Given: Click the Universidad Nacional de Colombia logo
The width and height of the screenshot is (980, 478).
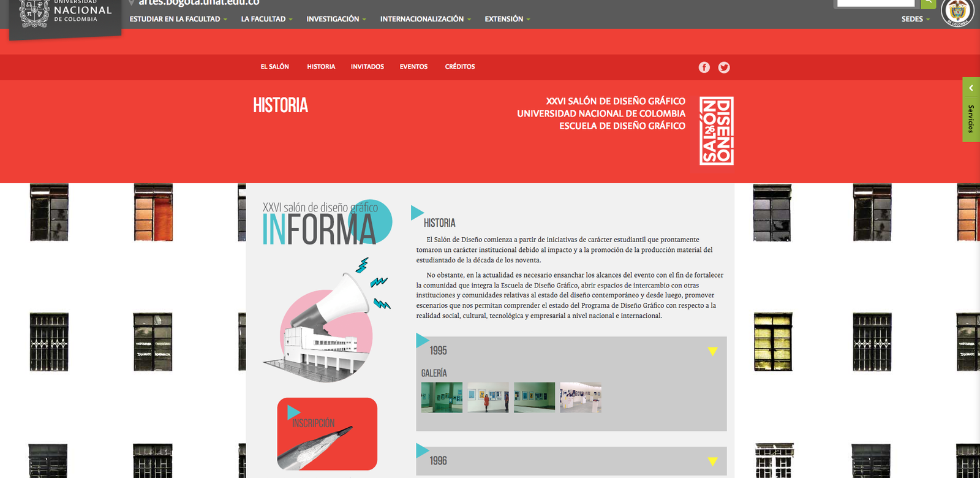Looking at the screenshot, I should click(x=66, y=13).
